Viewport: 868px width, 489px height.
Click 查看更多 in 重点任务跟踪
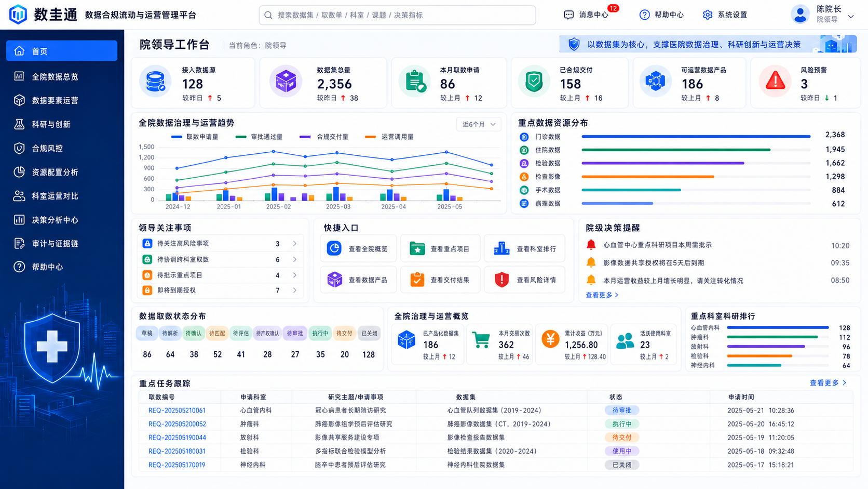[828, 383]
